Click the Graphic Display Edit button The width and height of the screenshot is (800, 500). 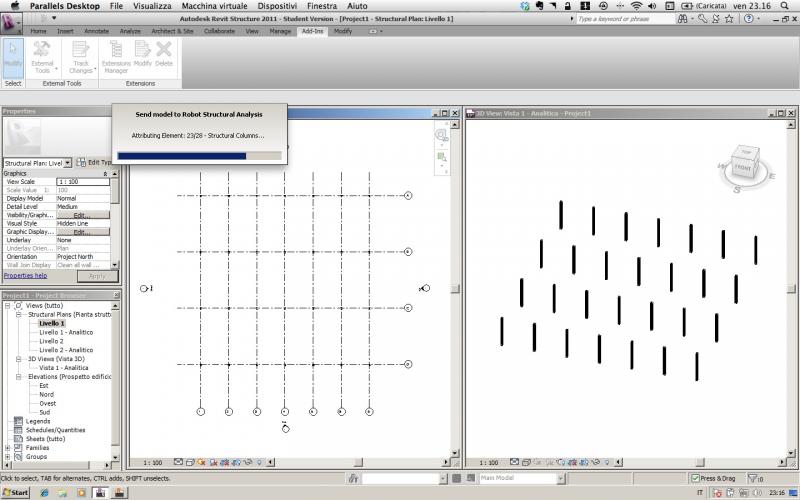(83, 232)
